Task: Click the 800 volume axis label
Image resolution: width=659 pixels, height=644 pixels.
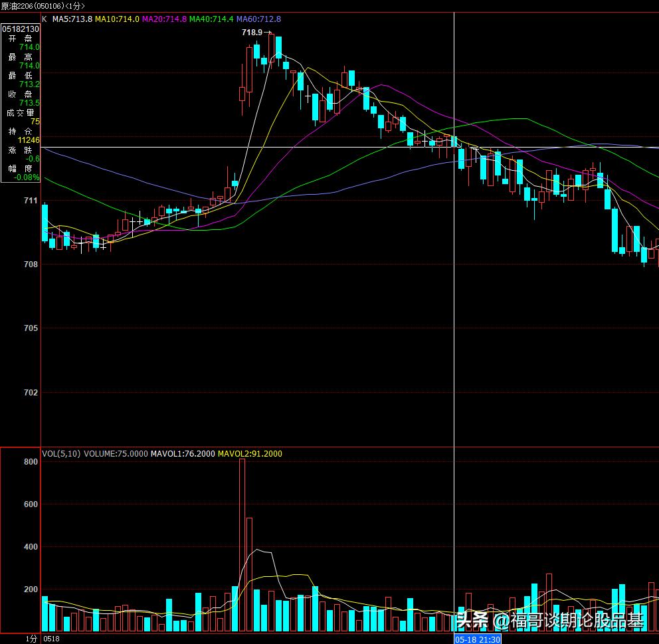Action: pos(31,462)
